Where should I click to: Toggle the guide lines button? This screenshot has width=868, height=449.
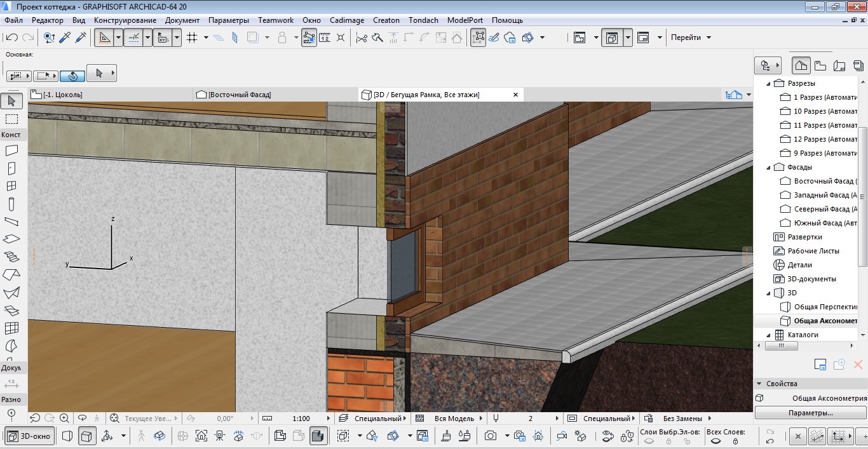tap(104, 38)
